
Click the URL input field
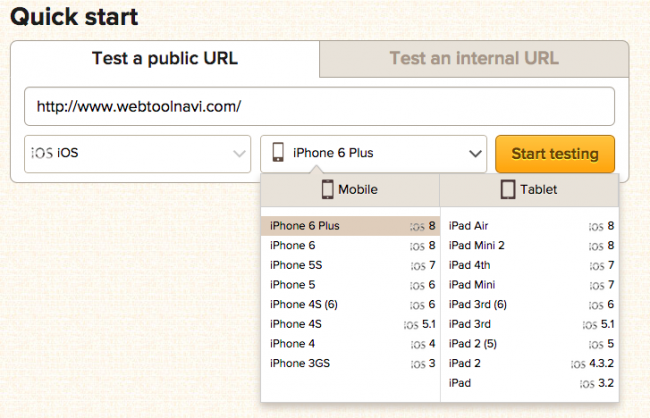(x=319, y=107)
